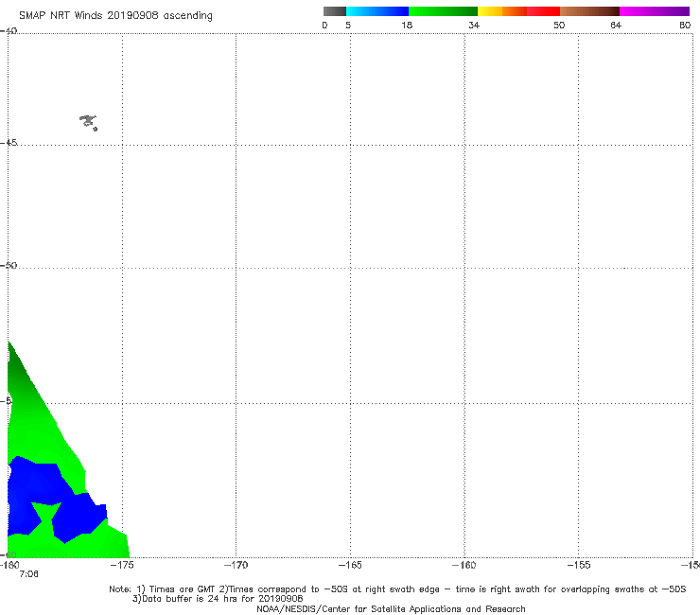Click the longitude label '-160'

pyautogui.click(x=464, y=565)
